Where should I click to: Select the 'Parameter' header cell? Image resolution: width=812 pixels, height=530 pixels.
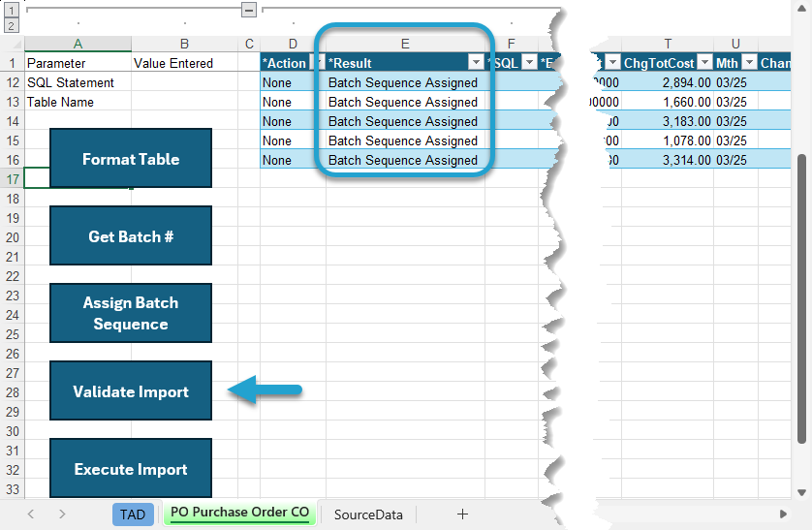click(x=78, y=63)
